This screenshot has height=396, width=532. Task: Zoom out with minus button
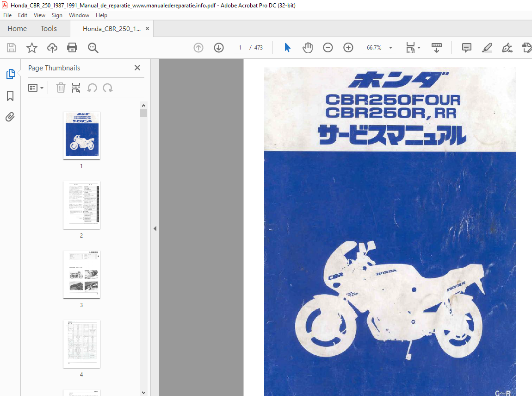point(328,48)
